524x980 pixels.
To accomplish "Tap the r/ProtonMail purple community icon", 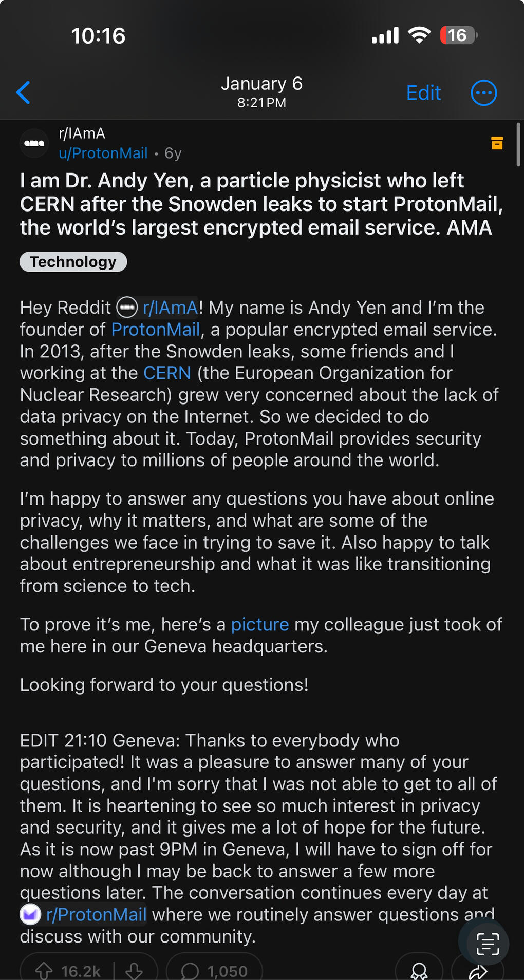I will [x=30, y=914].
